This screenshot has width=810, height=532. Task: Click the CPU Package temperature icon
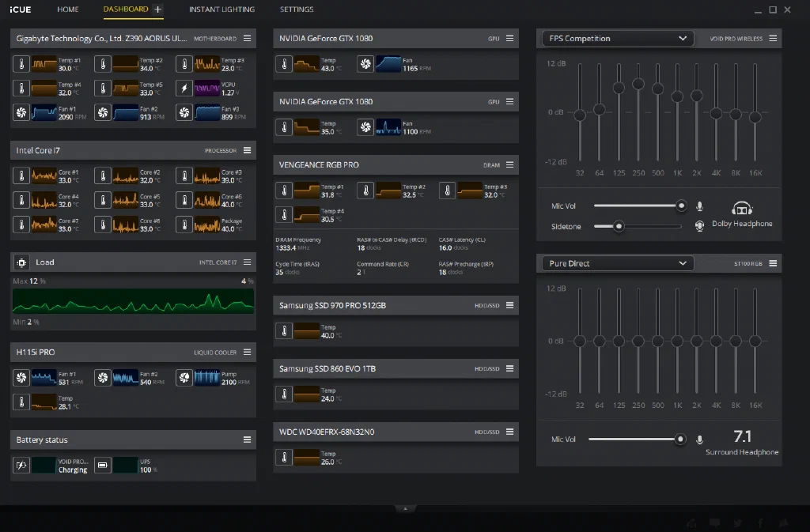[184, 224]
